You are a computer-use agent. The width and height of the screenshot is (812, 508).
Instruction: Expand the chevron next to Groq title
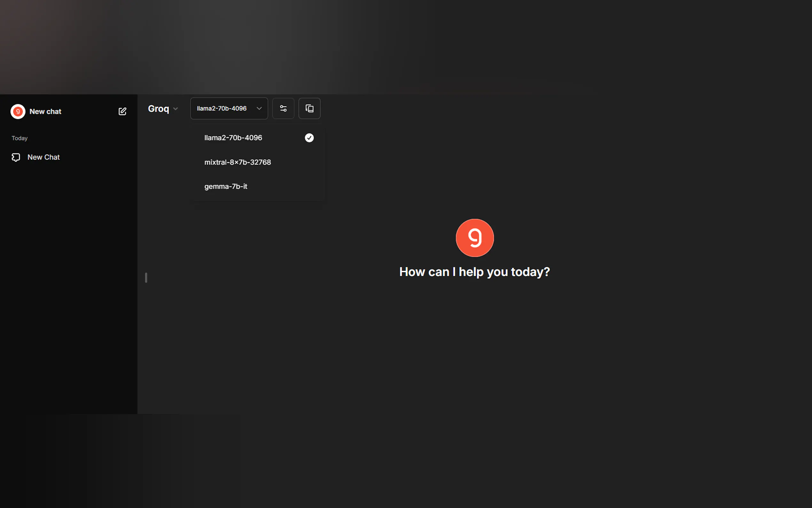point(176,109)
